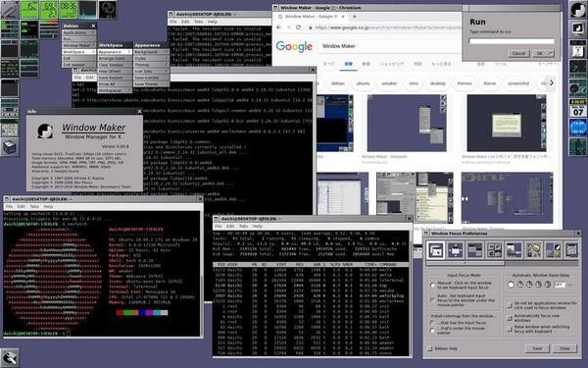Image resolution: width=588 pixels, height=368 pixels.
Task: Expand WorkSpace entry in the Debian menu
Action: [78, 52]
